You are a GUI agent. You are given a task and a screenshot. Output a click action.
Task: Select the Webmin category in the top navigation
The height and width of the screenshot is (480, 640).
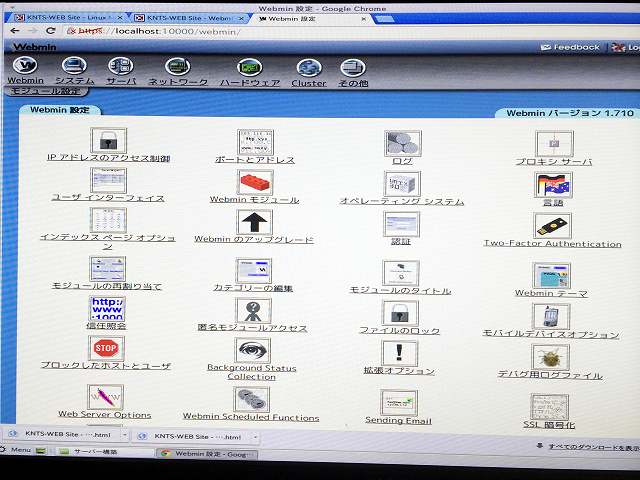[x=25, y=70]
